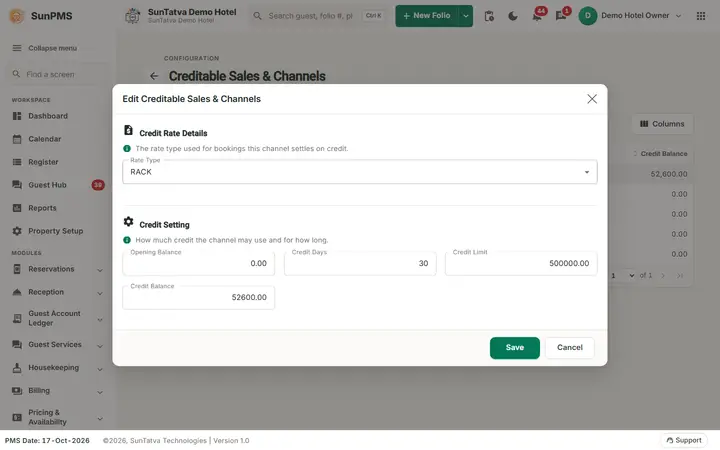This screenshot has height=450, width=720.
Task: Open the Dashboard screen
Action: click(48, 116)
